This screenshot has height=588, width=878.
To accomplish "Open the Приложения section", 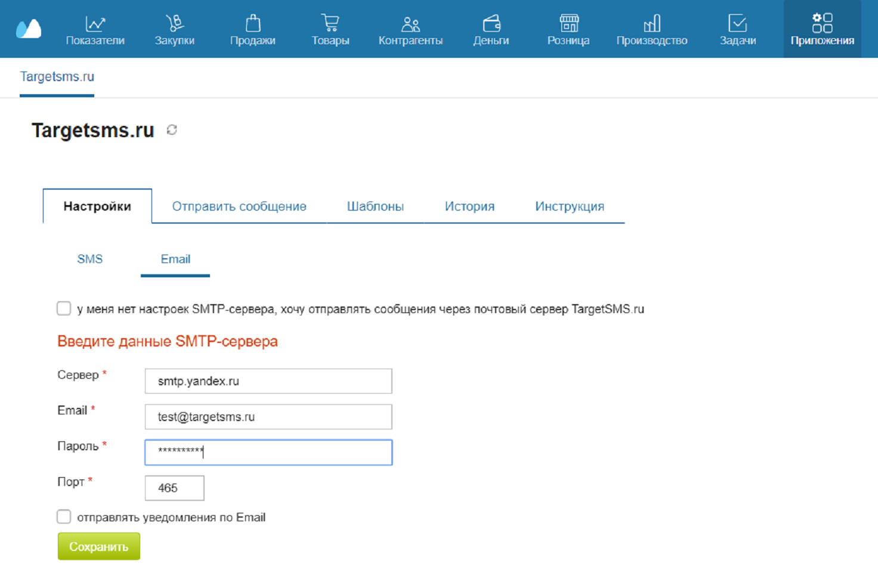I will pyautogui.click(x=823, y=29).
